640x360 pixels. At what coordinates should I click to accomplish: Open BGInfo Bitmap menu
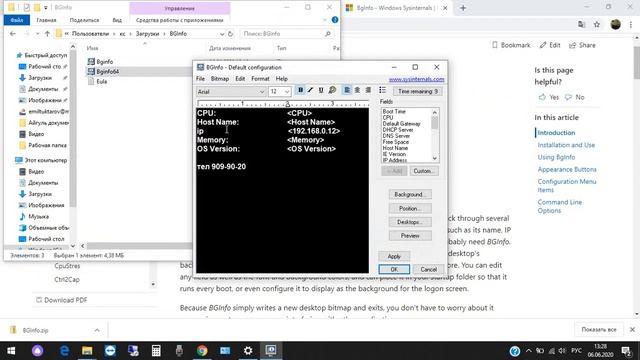point(220,79)
